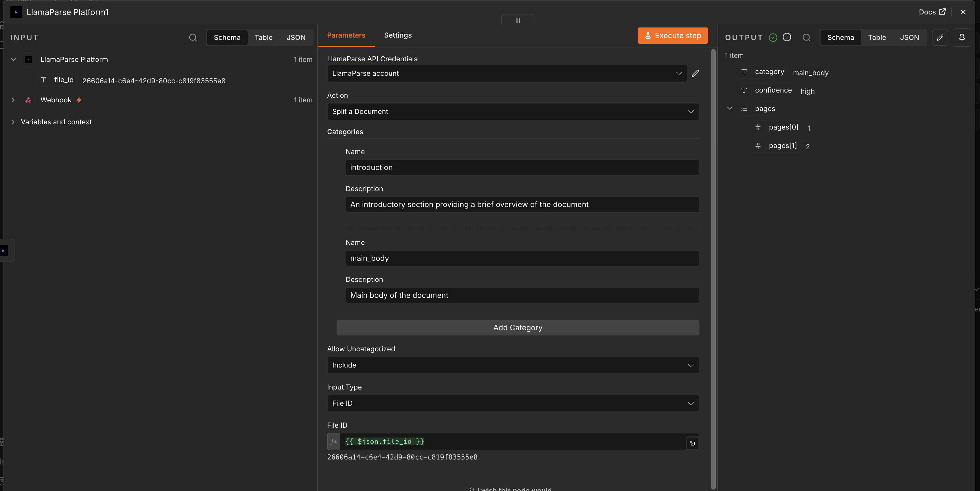Click the high confidence value

click(x=807, y=91)
